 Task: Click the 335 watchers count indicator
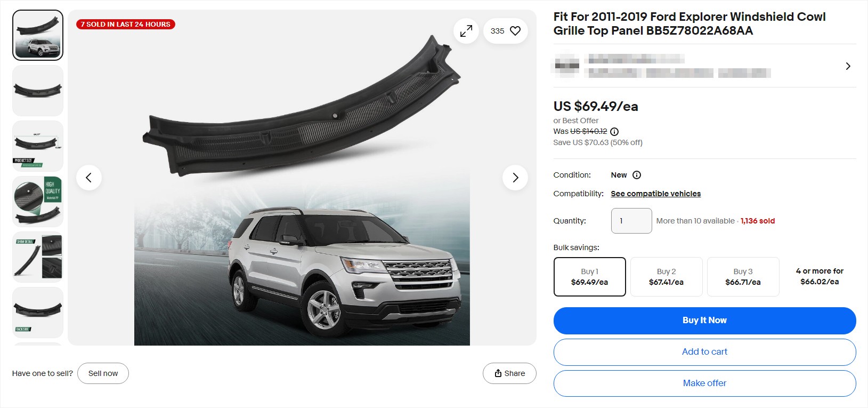click(497, 31)
